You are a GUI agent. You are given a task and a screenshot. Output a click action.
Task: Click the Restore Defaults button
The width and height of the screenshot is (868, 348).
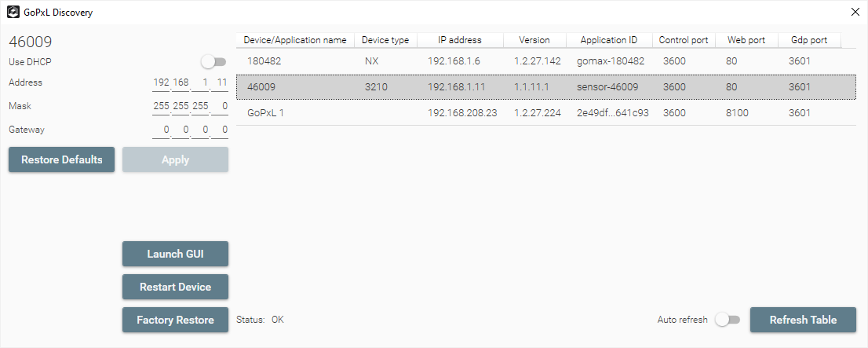click(x=61, y=159)
